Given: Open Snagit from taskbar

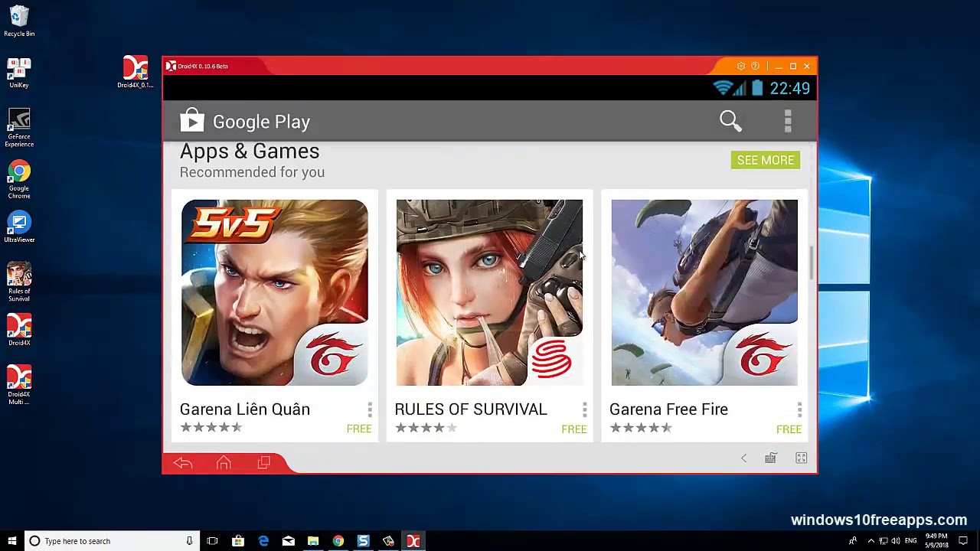Looking at the screenshot, I should point(363,541).
